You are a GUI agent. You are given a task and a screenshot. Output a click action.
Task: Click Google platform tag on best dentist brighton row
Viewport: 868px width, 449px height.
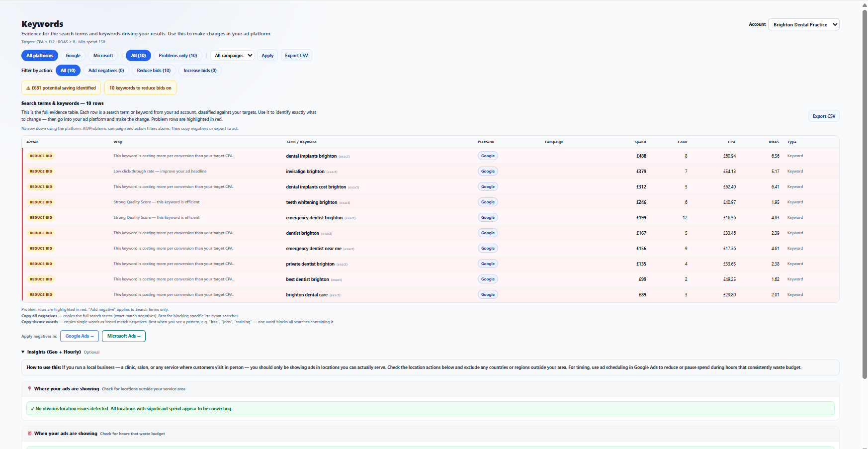[488, 279]
